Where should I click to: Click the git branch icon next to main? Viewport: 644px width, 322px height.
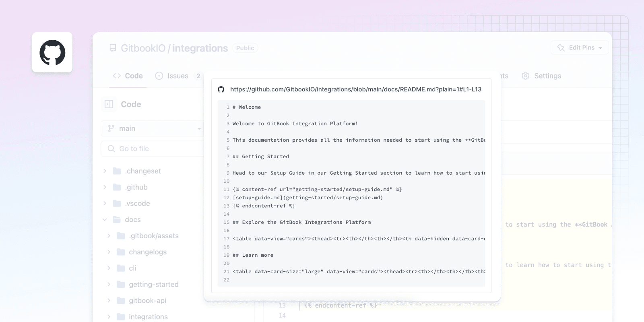pyautogui.click(x=111, y=128)
